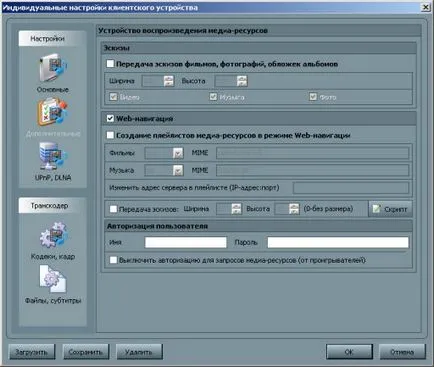Viewport: 434px width, 367px height.
Task: Click the Удалить button
Action: [139, 352]
